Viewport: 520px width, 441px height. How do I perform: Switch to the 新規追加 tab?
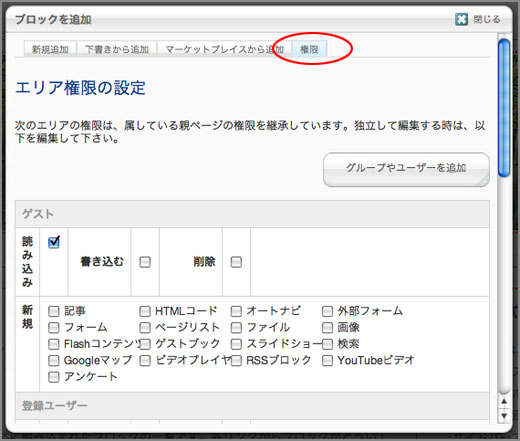(x=50, y=49)
